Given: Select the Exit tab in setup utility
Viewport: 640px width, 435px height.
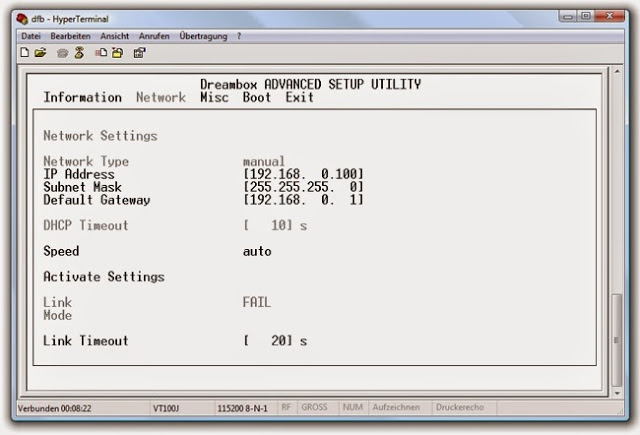Looking at the screenshot, I should 300,97.
